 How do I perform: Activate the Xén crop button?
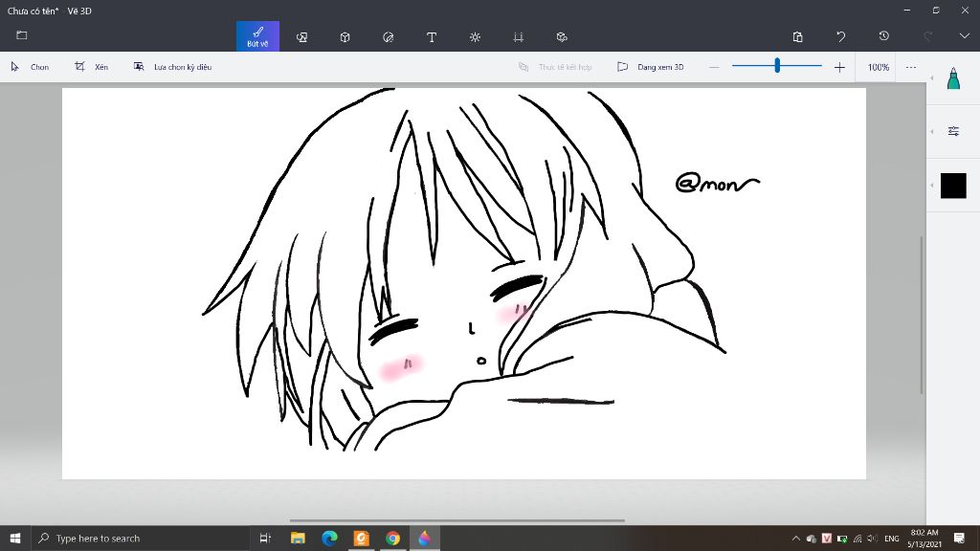coord(91,67)
